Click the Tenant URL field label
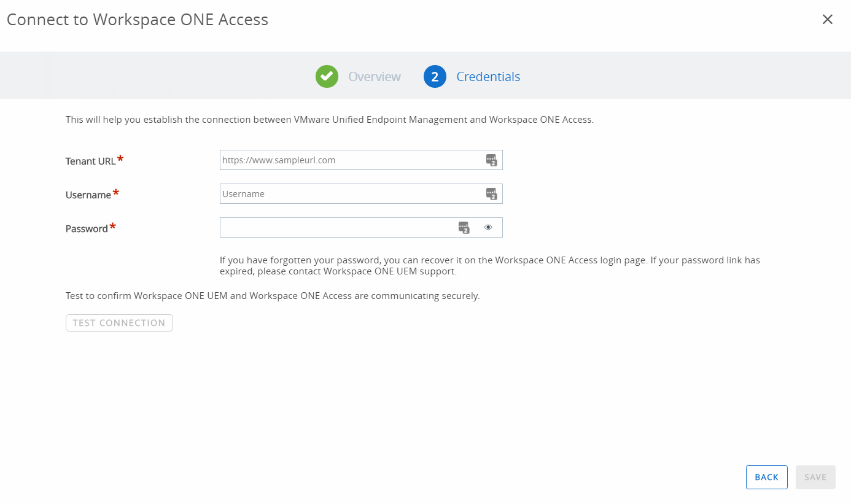 [x=90, y=161]
